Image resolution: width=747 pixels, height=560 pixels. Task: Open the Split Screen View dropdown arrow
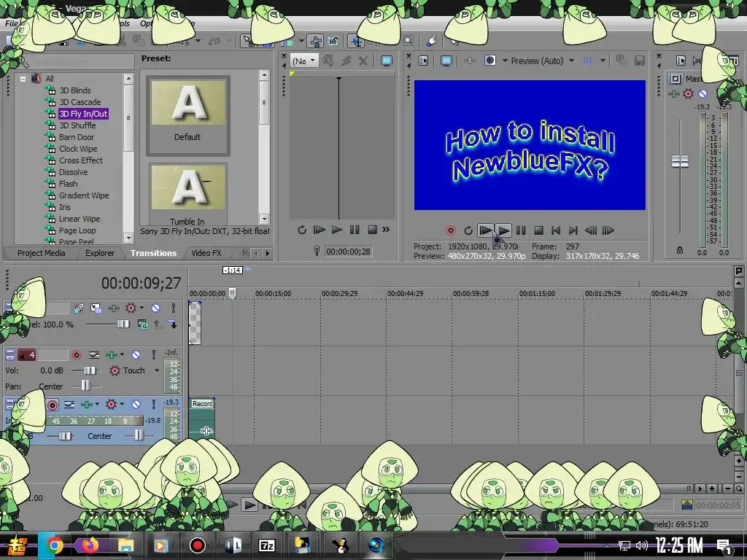click(505, 61)
